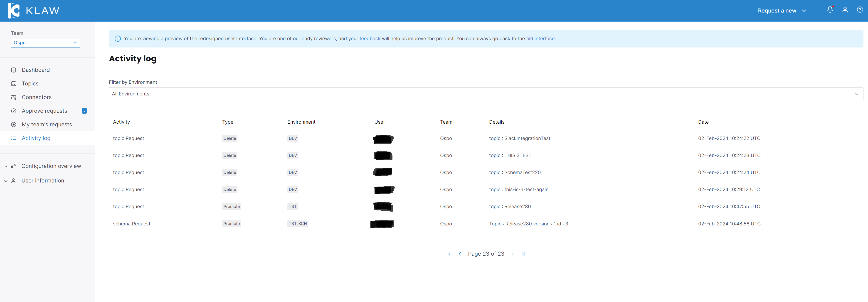The height and width of the screenshot is (302, 868).
Task: Open the Team selector dropdown showing Ospo
Action: (x=45, y=43)
